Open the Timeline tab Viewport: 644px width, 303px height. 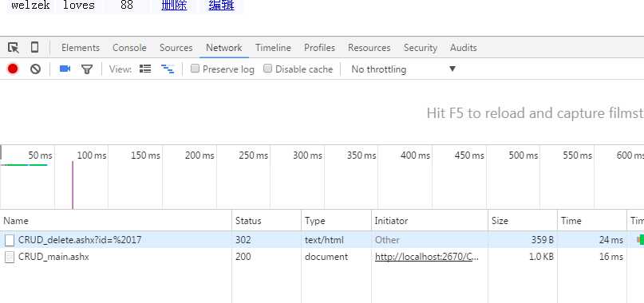[273, 48]
